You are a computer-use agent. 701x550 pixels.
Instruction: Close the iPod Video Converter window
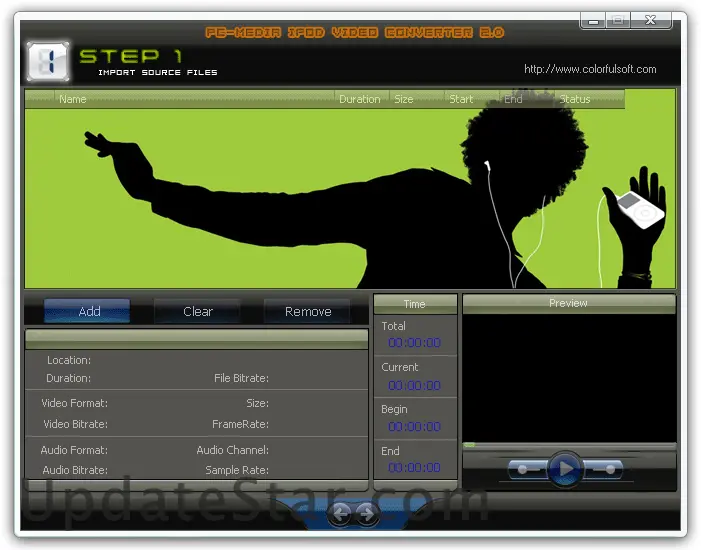[x=650, y=19]
